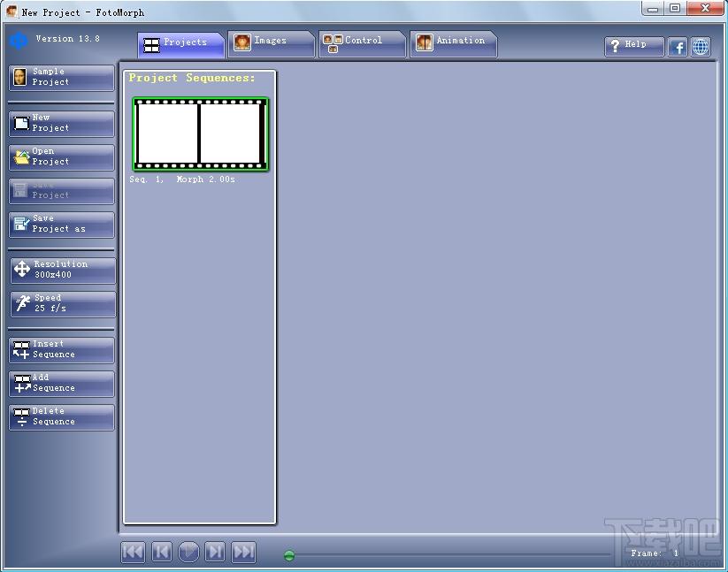Click Delete Sequence

(61, 417)
